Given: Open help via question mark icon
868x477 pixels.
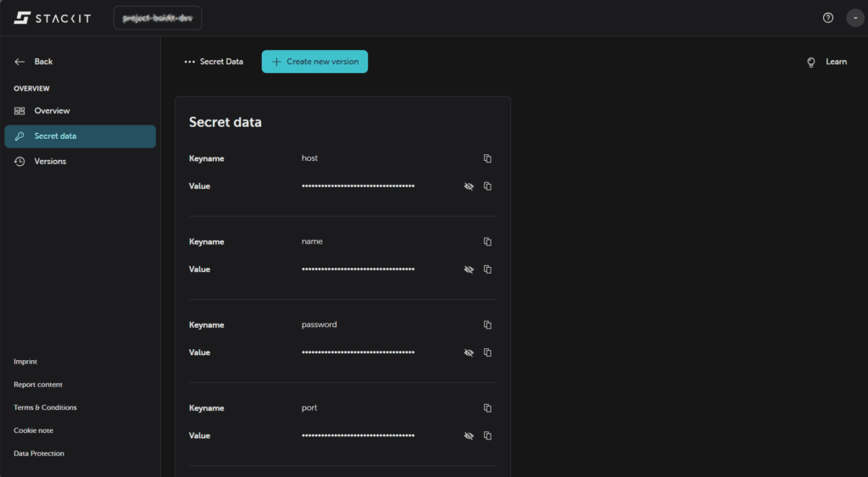Looking at the screenshot, I should click(x=828, y=18).
